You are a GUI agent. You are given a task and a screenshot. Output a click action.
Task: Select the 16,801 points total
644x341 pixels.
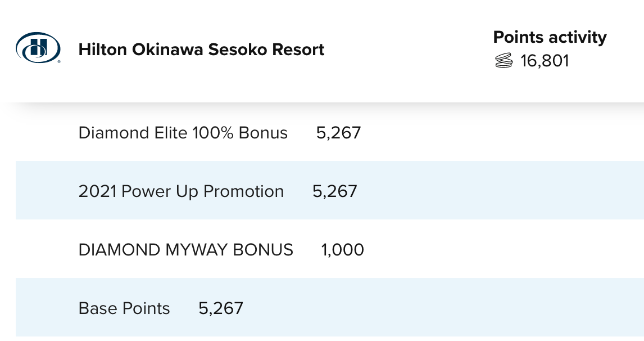545,61
